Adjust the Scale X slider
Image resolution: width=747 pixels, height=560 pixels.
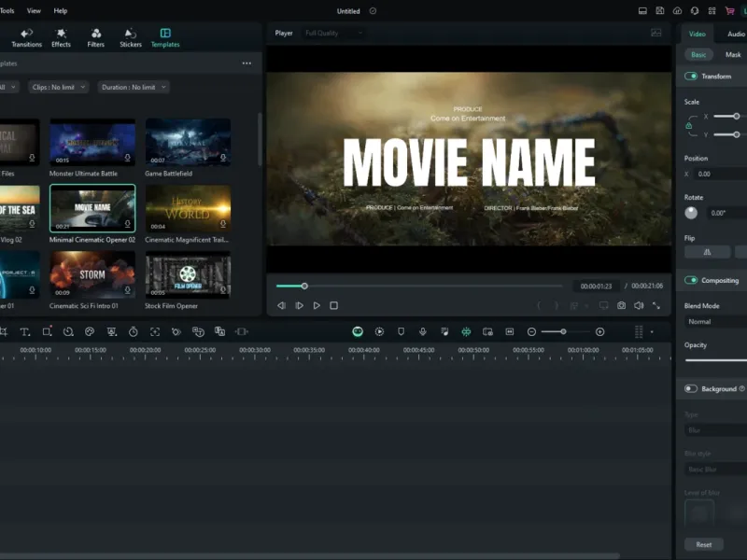coord(729,116)
